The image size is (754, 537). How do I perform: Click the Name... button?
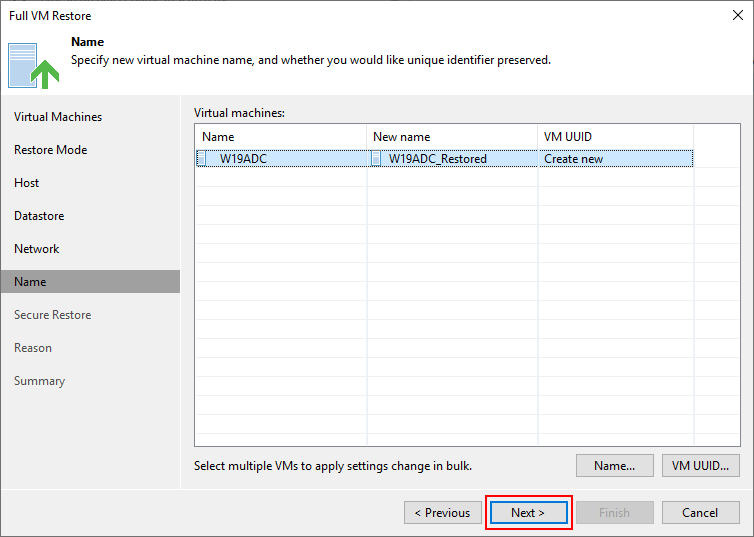pyautogui.click(x=615, y=465)
